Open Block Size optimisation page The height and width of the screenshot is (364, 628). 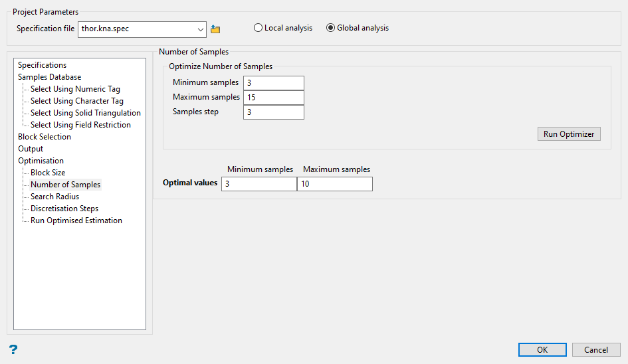pyautogui.click(x=48, y=173)
